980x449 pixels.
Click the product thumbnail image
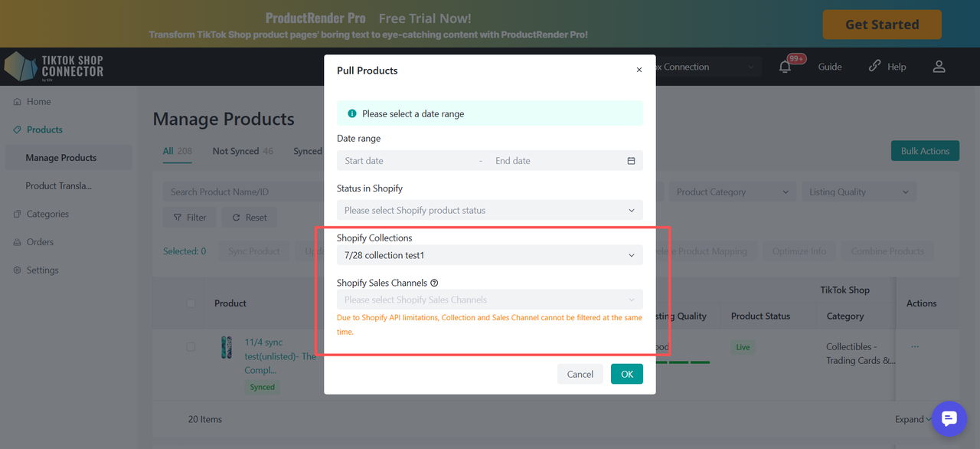(x=226, y=348)
